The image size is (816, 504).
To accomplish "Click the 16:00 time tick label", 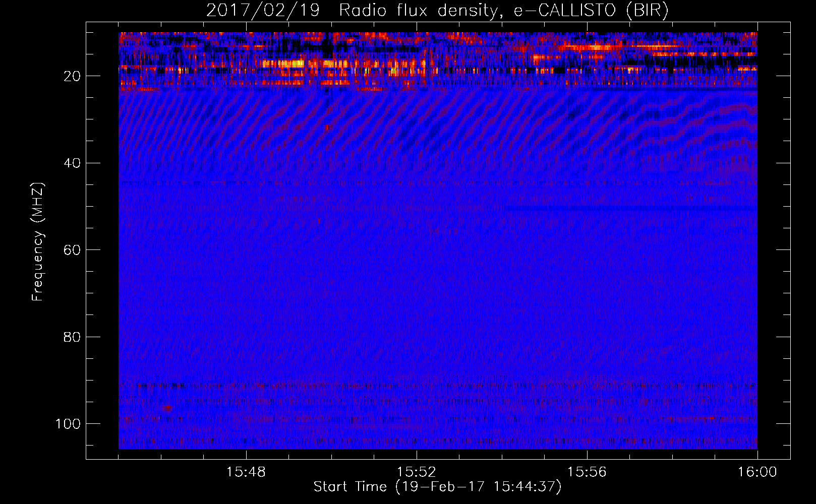I will coord(757,472).
